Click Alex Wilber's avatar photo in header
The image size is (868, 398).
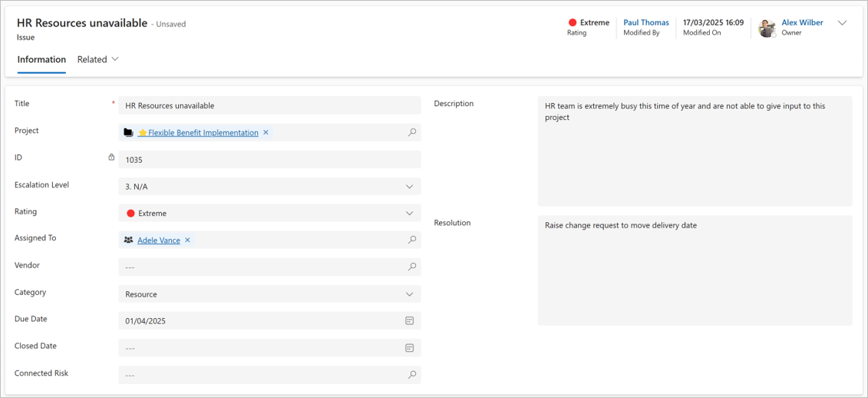coord(767,28)
